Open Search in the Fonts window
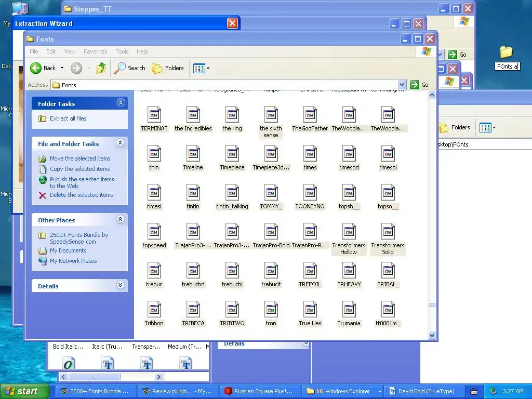 coord(129,68)
